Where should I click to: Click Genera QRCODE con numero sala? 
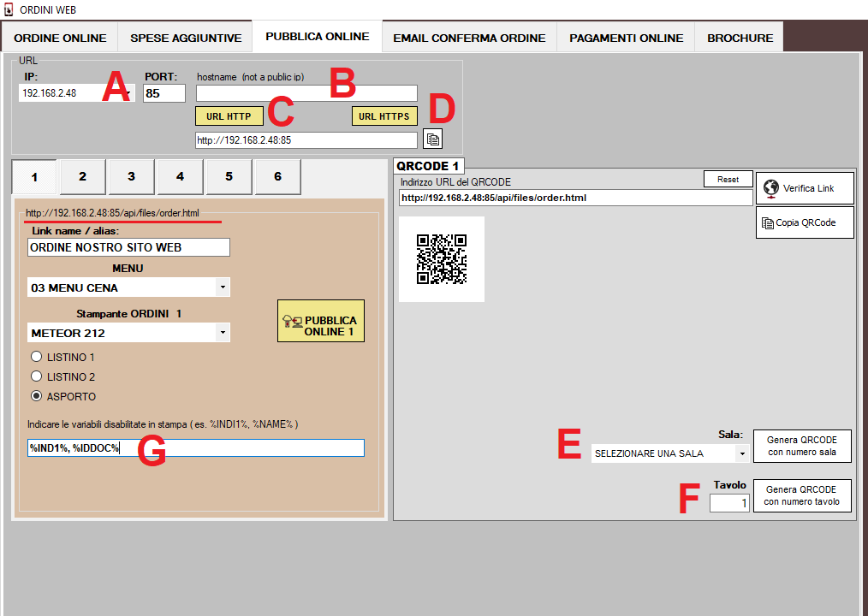coord(802,446)
